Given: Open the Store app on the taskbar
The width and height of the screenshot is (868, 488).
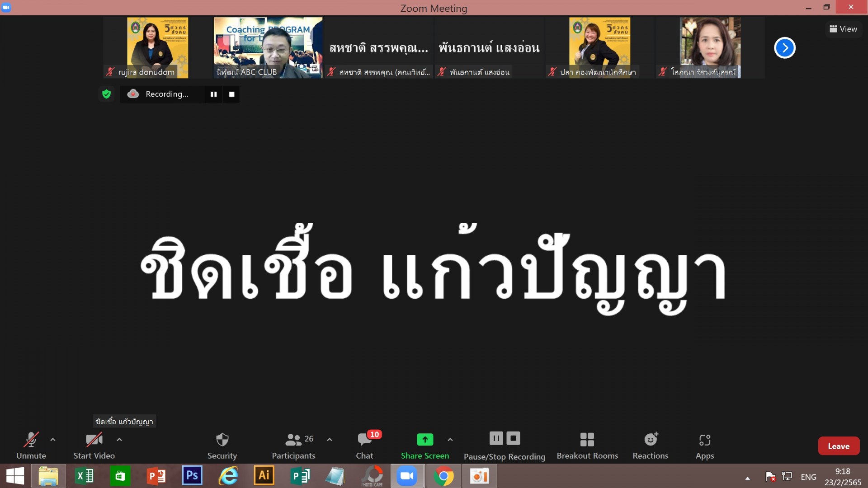Looking at the screenshot, I should [120, 476].
